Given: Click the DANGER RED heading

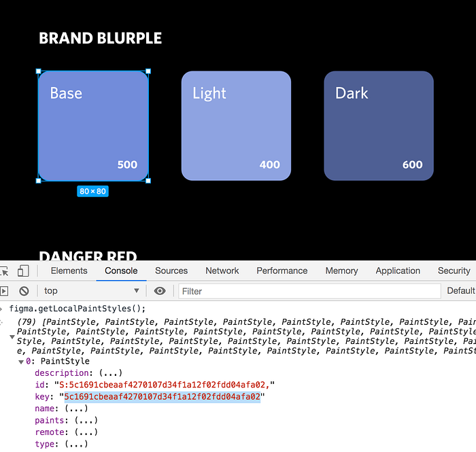Looking at the screenshot, I should tap(88, 256).
